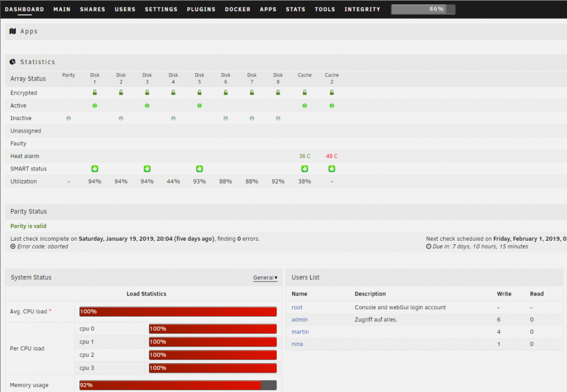
Task: Click Disk 1 green active indicator
Action: point(95,105)
